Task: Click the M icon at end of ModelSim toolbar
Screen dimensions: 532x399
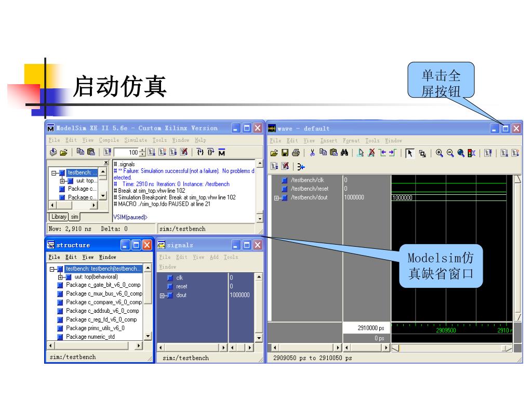Action: click(221, 152)
